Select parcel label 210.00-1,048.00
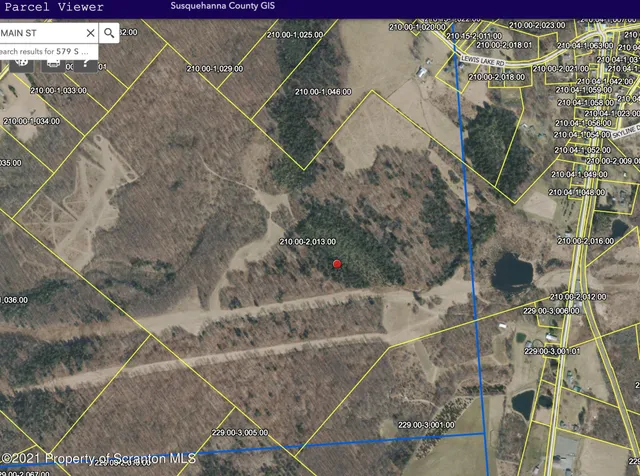 pos(323,92)
